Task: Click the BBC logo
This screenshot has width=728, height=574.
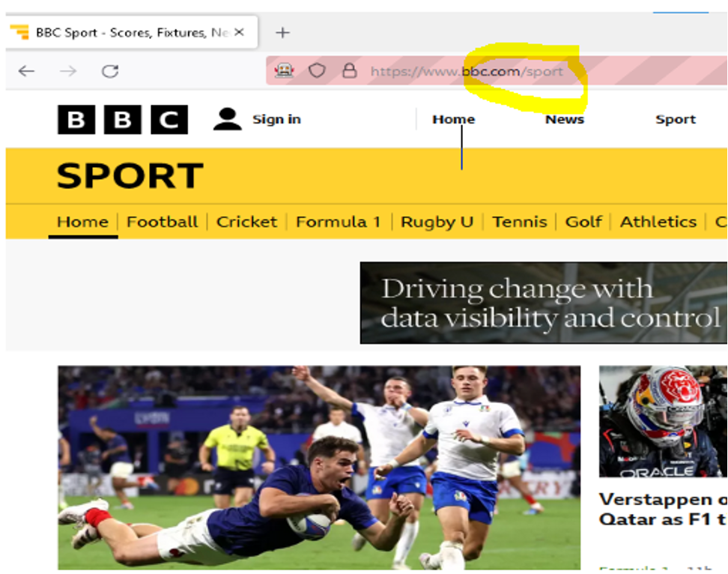Action: [x=123, y=120]
